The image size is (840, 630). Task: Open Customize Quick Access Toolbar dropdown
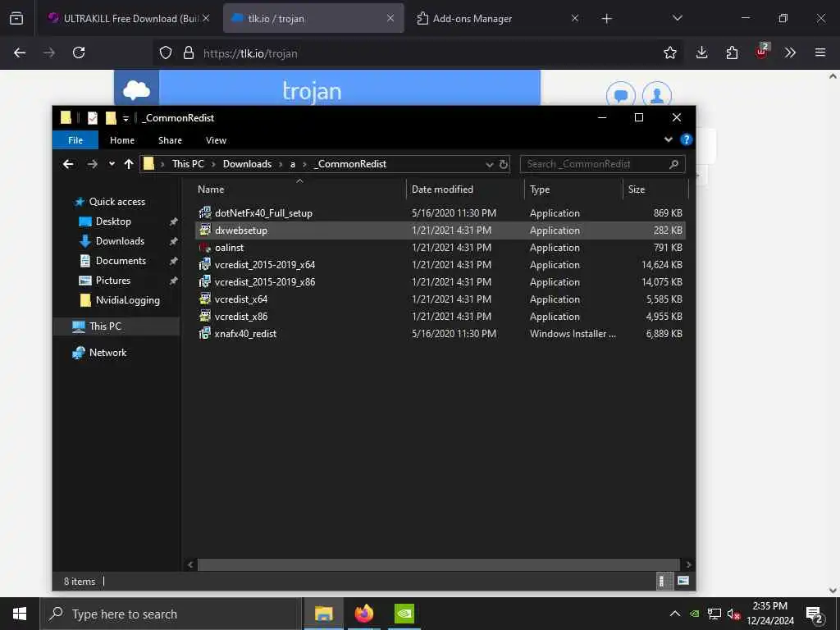coord(126,118)
